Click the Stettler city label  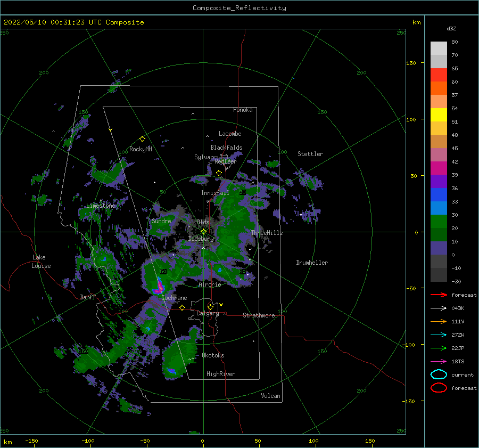tap(310, 154)
